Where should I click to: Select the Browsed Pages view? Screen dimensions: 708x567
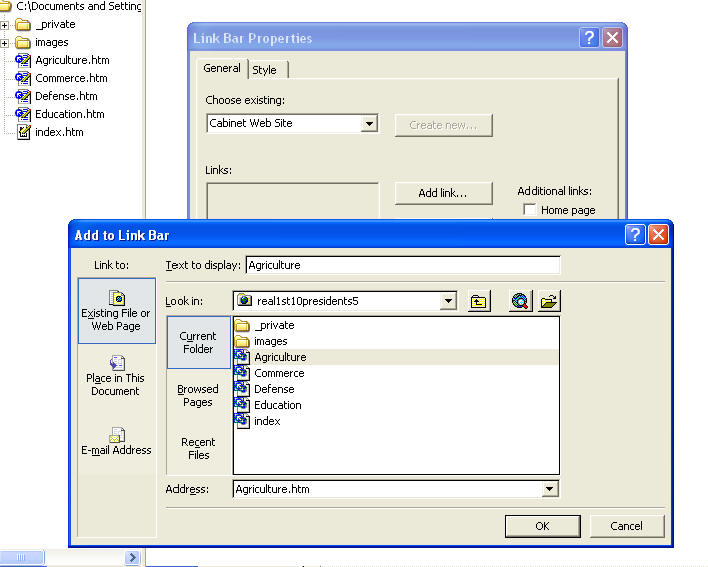tap(198, 395)
